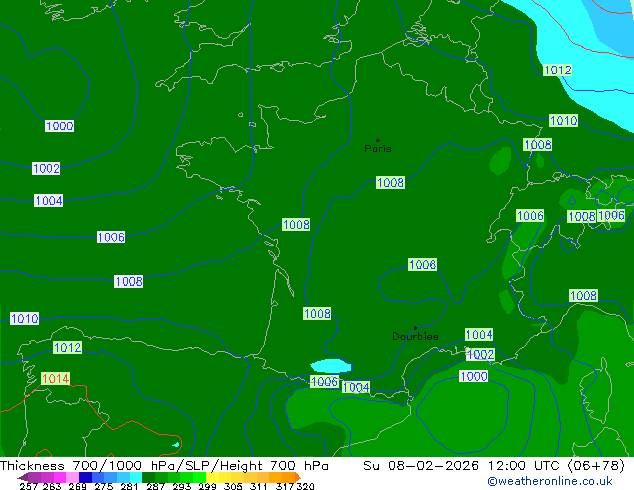Click the purple arrow tip of the colorbar
Viewport: 634px width, 490px height.
point(22,477)
